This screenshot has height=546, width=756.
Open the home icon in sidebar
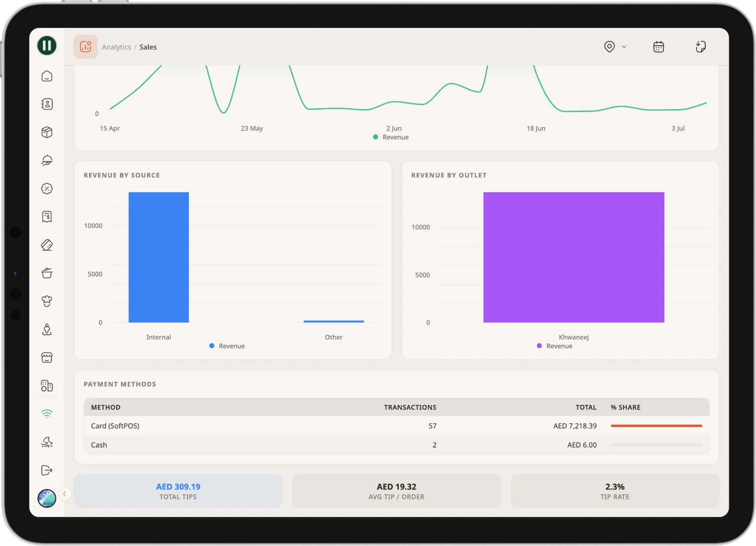pyautogui.click(x=47, y=76)
